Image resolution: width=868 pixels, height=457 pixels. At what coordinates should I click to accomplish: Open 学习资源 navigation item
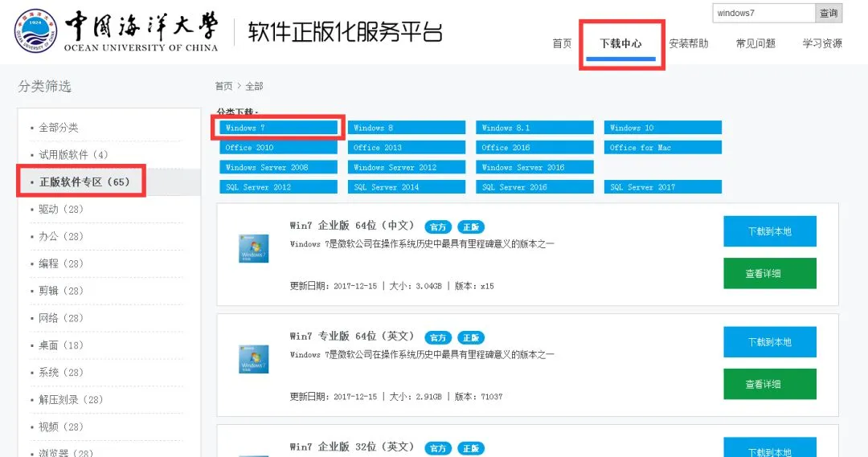pos(823,43)
